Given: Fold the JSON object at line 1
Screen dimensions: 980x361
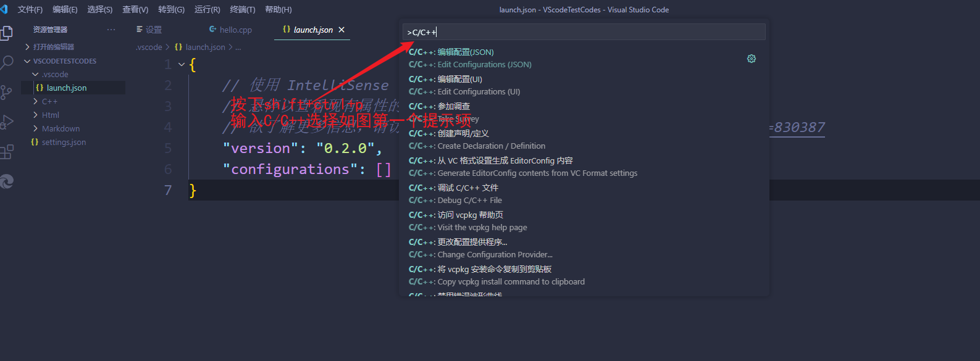Looking at the screenshot, I should 182,64.
